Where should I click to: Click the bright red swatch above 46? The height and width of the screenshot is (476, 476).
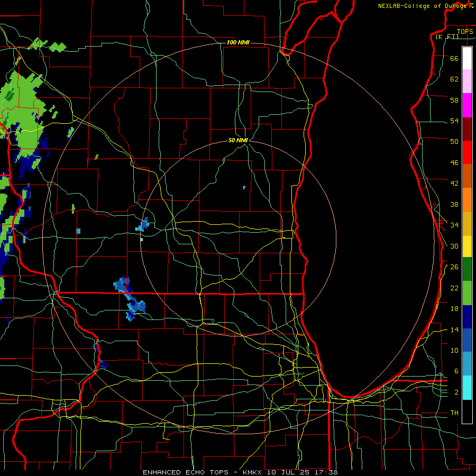[467, 152]
